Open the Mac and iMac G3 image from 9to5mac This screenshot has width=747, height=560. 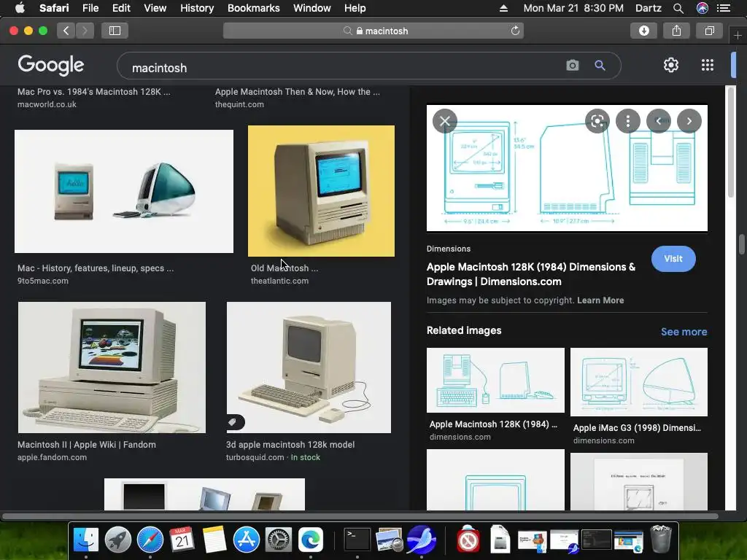[124, 192]
